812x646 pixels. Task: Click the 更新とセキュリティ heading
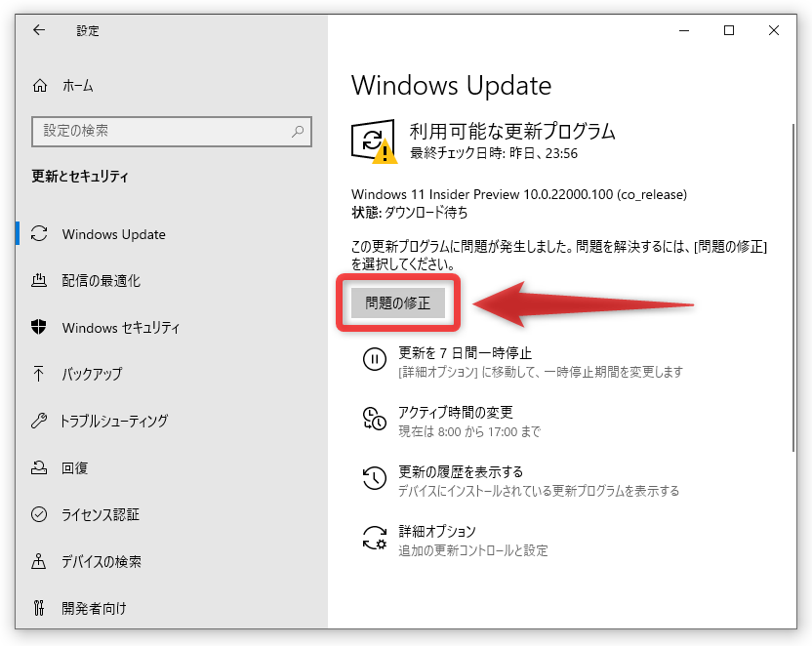(x=80, y=176)
